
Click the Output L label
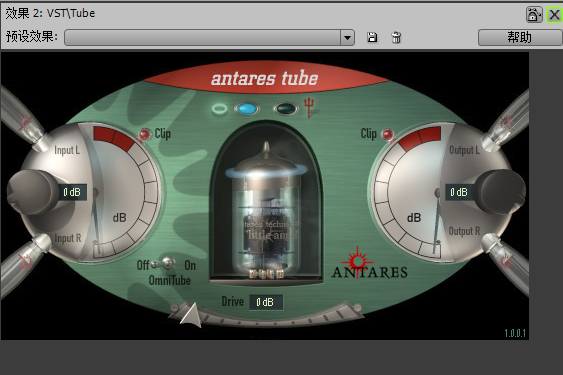tap(464, 150)
